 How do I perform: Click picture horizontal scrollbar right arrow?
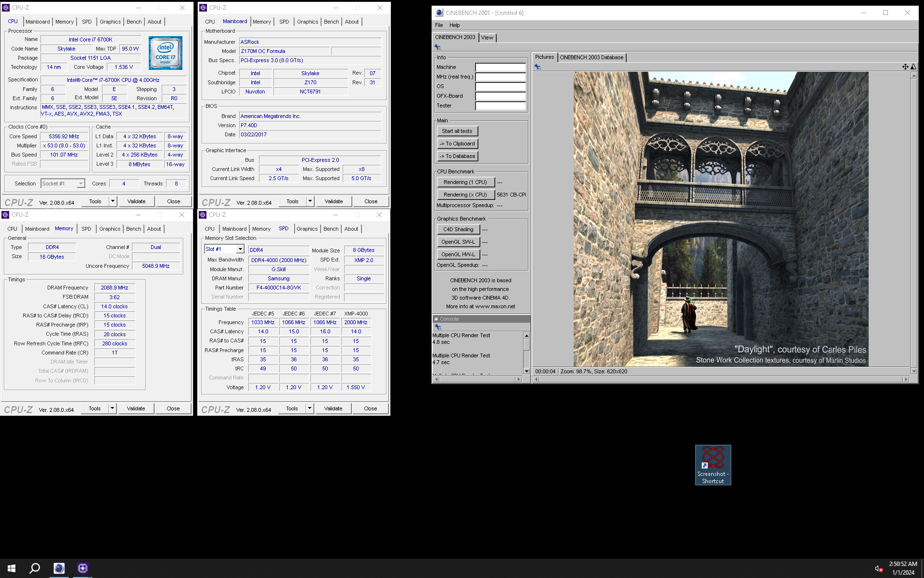pos(906,380)
